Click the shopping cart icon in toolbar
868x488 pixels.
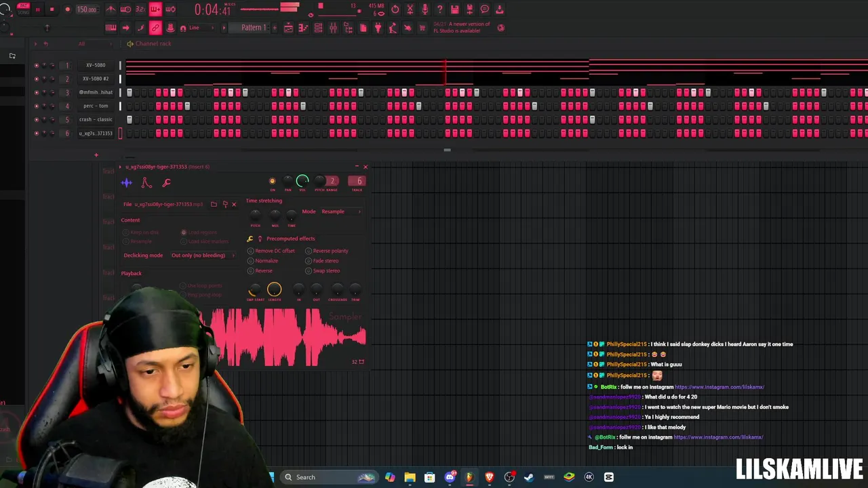pos(423,28)
